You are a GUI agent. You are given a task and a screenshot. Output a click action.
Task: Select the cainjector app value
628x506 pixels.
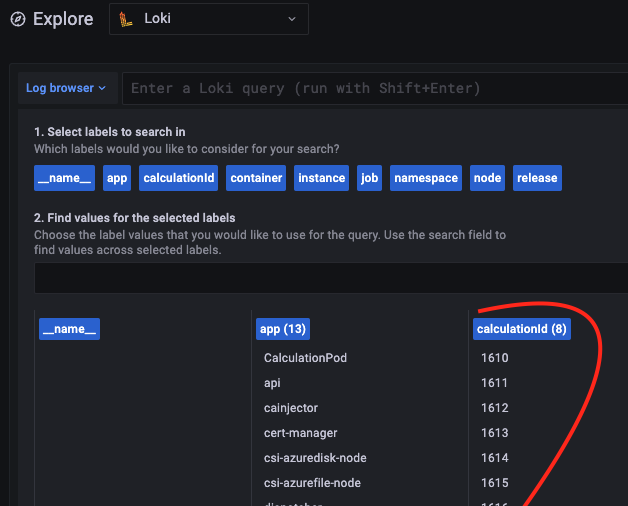click(x=291, y=408)
